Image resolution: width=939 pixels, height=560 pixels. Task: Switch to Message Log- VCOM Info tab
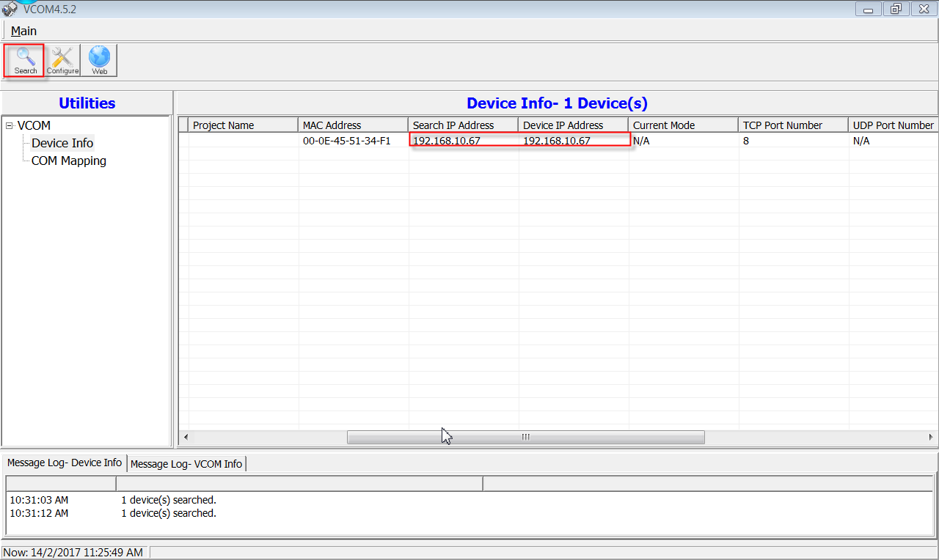(186, 464)
